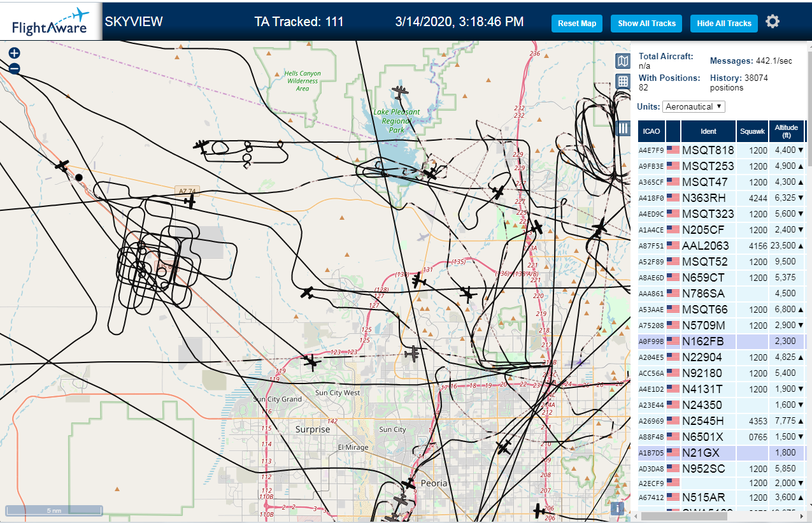The width and height of the screenshot is (812, 523).
Task: Click the US flag in AAL2063 row
Action: [673, 246]
